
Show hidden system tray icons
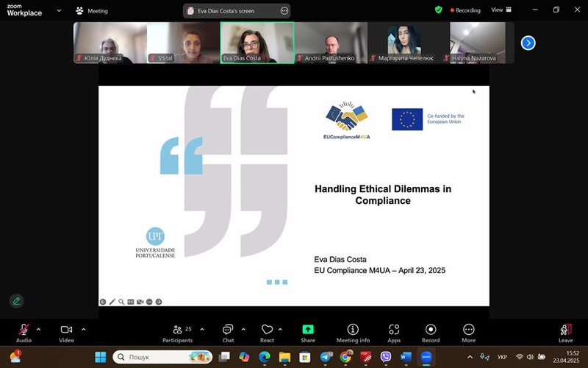click(x=470, y=357)
